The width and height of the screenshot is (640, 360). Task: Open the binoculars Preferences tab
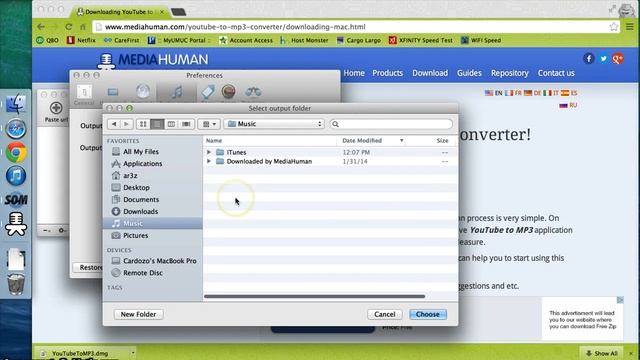tap(253, 92)
